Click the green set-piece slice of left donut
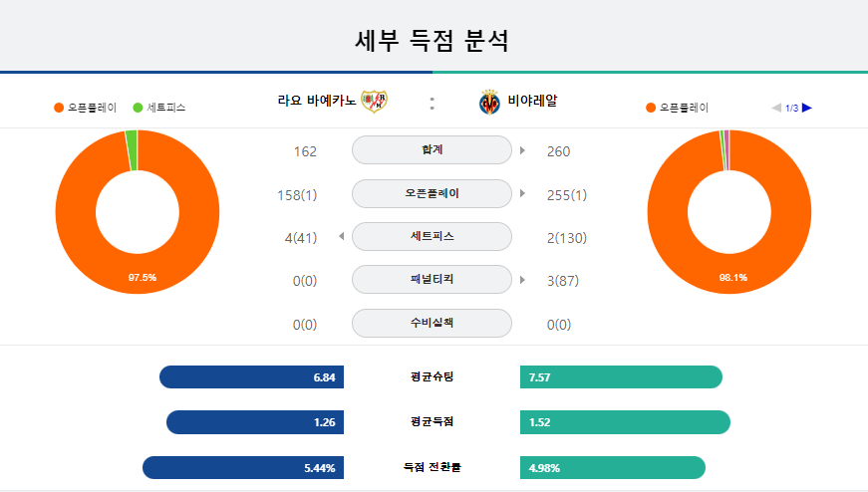Image resolution: width=868 pixels, height=492 pixels. pyautogui.click(x=132, y=150)
